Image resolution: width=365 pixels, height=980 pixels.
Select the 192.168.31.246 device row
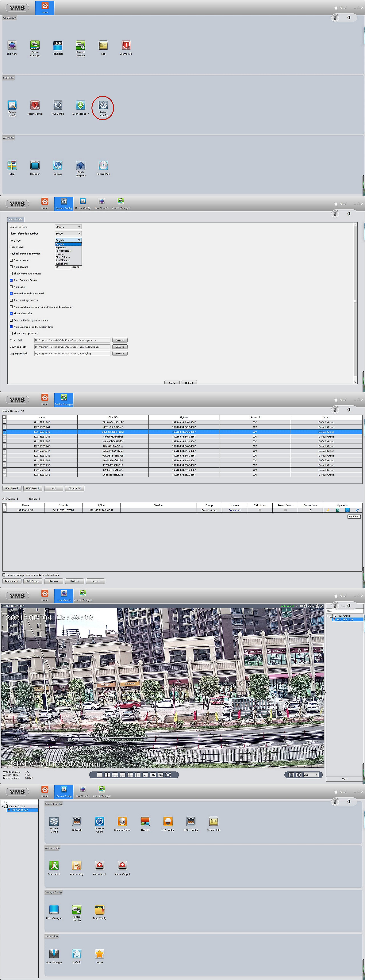click(42, 446)
